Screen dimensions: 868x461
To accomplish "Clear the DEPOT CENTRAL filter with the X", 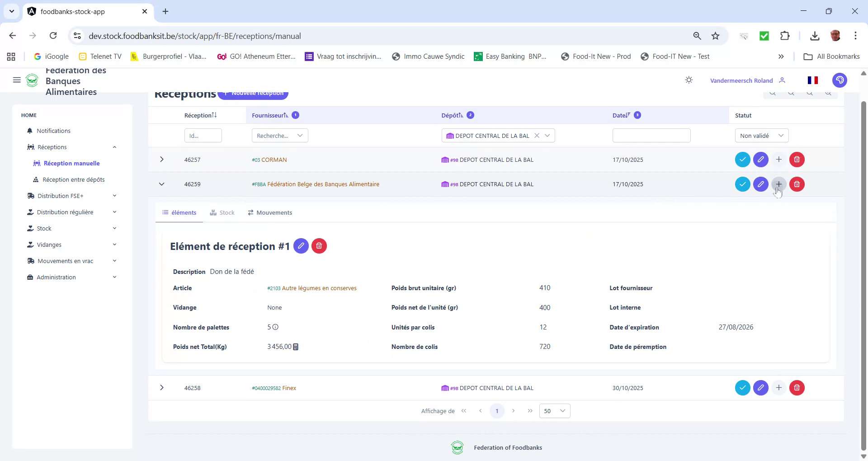I will pos(537,135).
